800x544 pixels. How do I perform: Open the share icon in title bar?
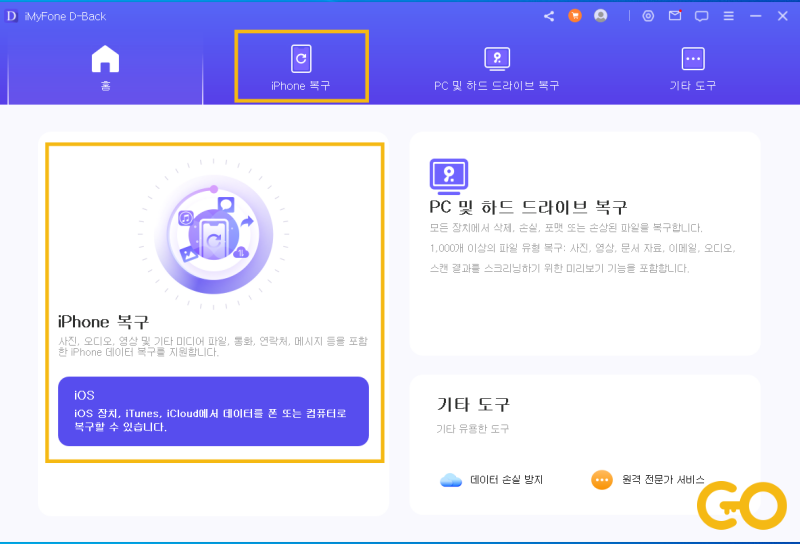tap(549, 16)
